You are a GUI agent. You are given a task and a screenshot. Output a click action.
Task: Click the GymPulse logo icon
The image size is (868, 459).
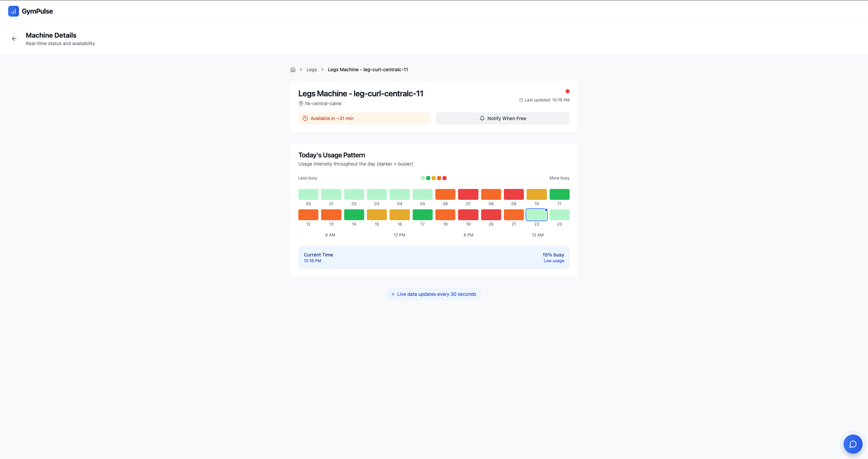click(14, 11)
